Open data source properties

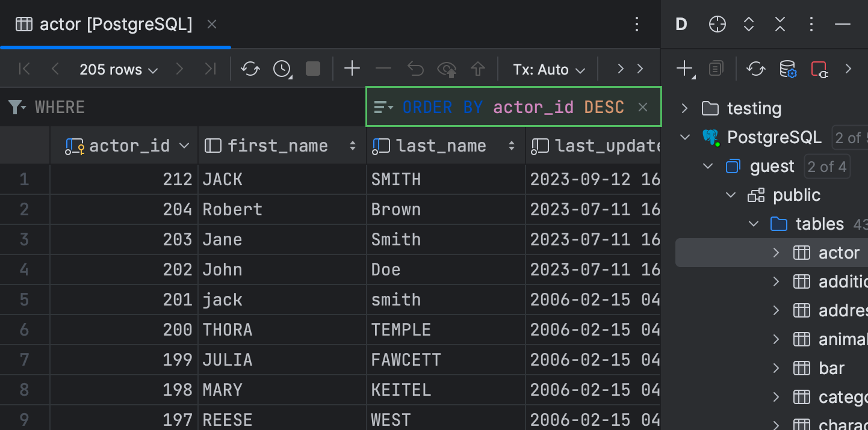[788, 68]
